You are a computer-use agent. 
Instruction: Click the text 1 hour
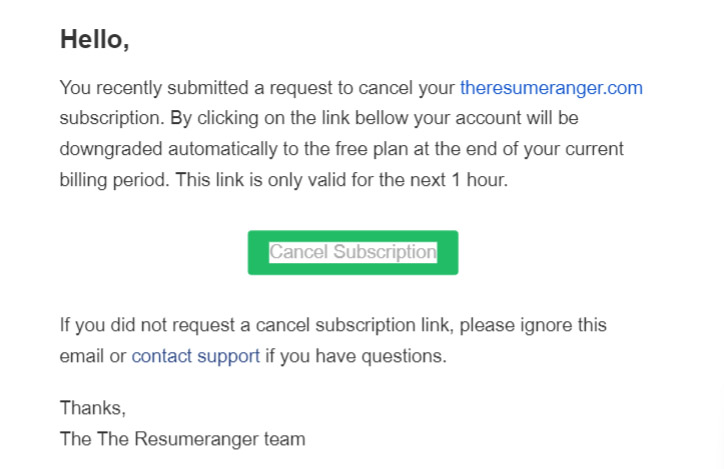pyautogui.click(x=479, y=180)
